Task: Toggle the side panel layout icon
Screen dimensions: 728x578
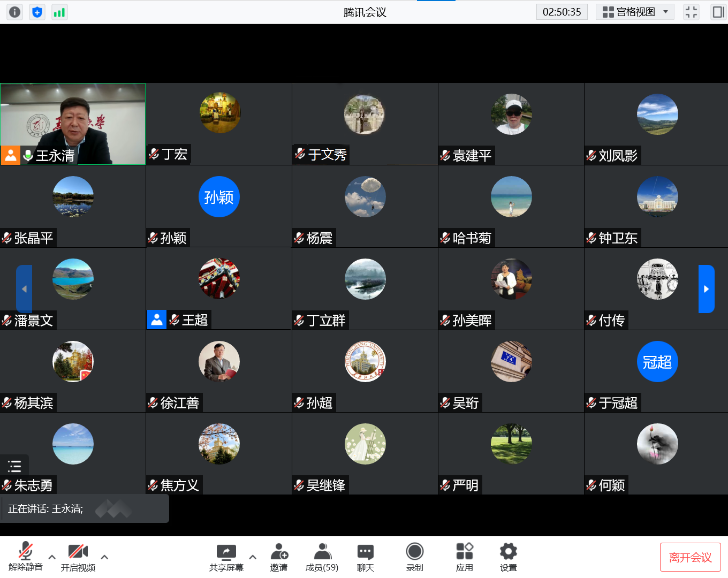Action: tap(718, 12)
